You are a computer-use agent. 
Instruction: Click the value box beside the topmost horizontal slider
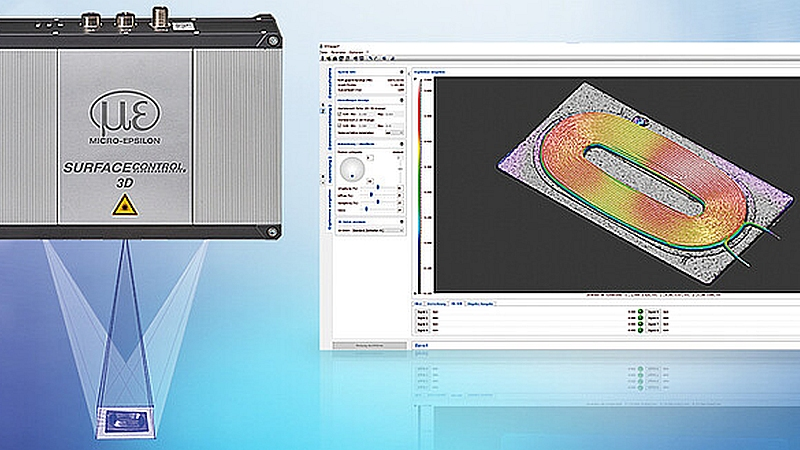pos(400,188)
